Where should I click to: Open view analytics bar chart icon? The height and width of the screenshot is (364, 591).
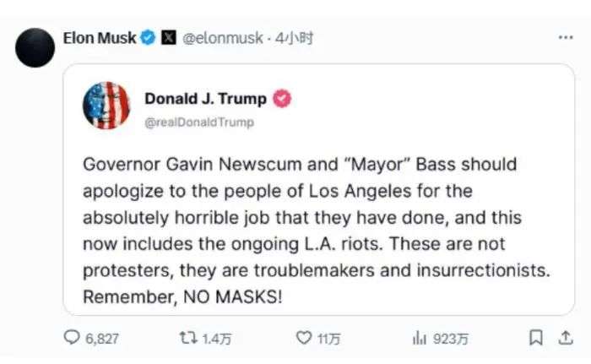click(419, 338)
